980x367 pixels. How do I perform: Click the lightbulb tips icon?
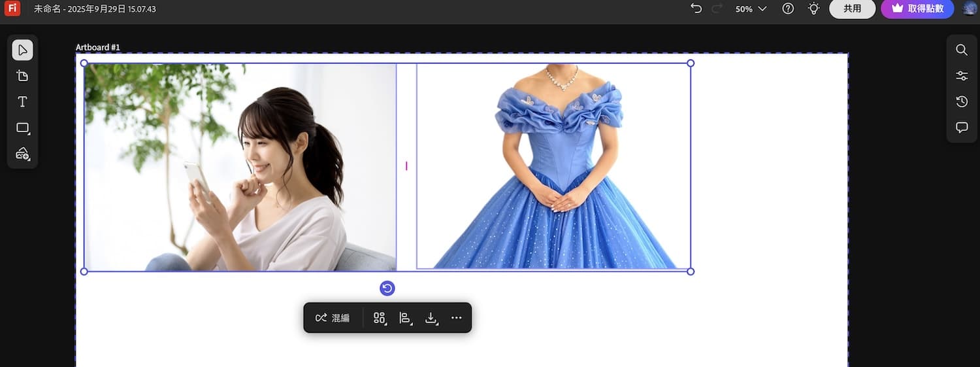[x=813, y=9]
